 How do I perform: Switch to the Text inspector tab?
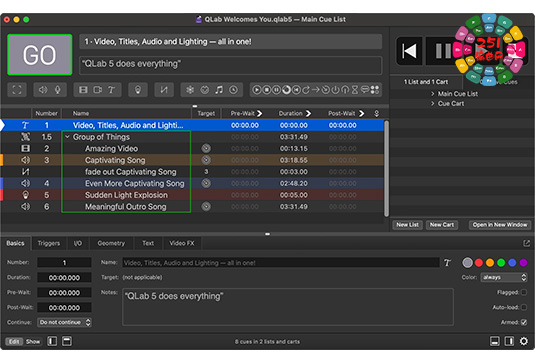(x=148, y=243)
